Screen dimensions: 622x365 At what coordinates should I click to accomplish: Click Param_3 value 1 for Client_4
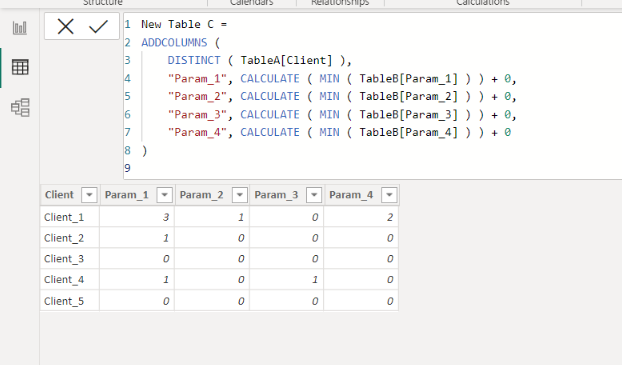(x=286, y=279)
